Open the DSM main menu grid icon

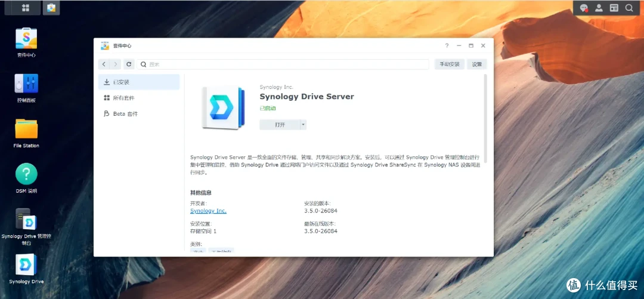pyautogui.click(x=25, y=7)
